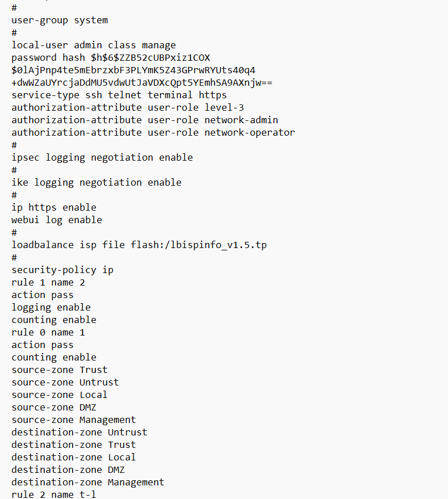Click the 'ipsec logging negotiation enable' line

102,158
